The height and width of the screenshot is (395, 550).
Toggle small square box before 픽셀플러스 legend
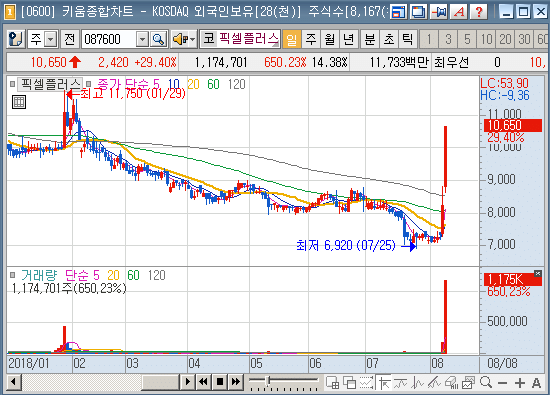pos(13,84)
